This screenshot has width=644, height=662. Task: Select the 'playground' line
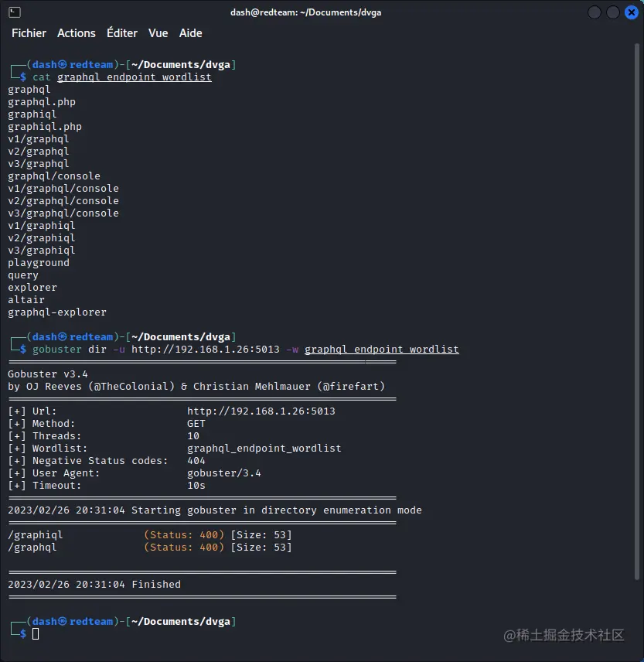39,263
